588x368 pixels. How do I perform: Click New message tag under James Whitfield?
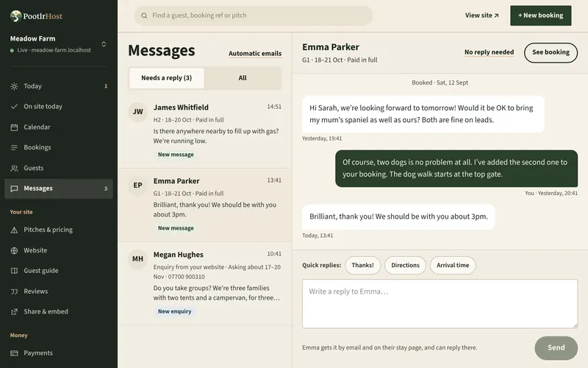(176, 155)
